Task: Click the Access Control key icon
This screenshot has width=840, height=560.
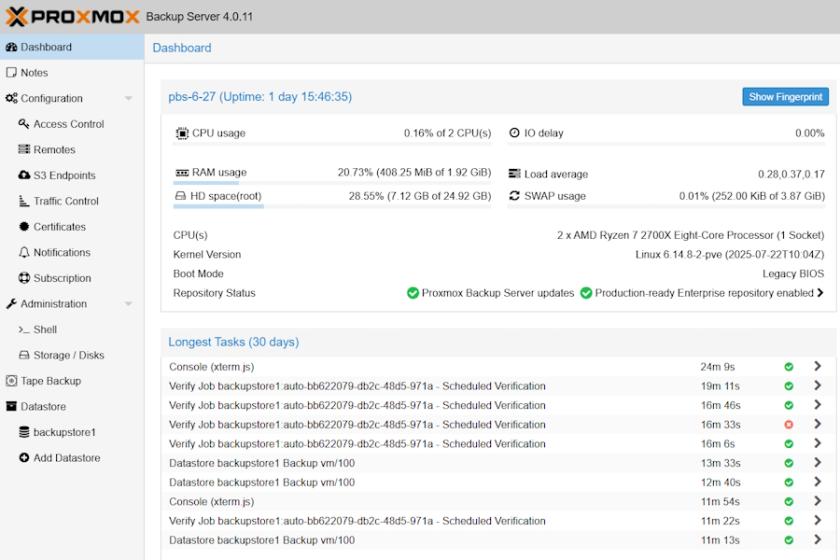Action: (24, 124)
